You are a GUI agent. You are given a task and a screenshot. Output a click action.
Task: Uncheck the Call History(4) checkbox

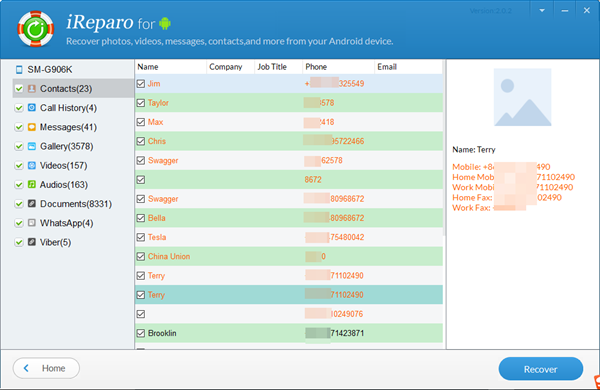pyautogui.click(x=19, y=108)
